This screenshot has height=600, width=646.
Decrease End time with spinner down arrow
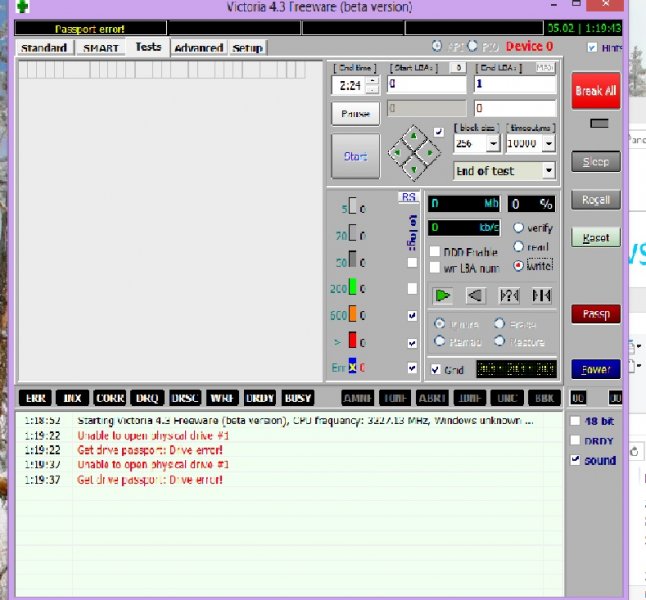[372, 89]
